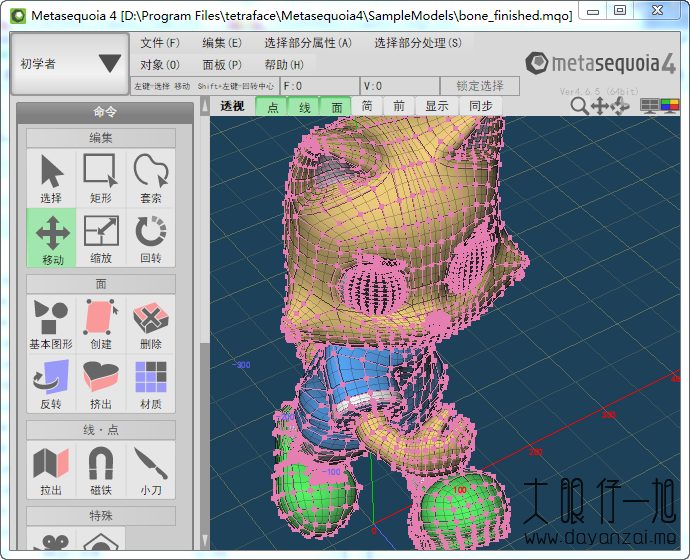Pick the 缩放 scale tool

click(101, 238)
